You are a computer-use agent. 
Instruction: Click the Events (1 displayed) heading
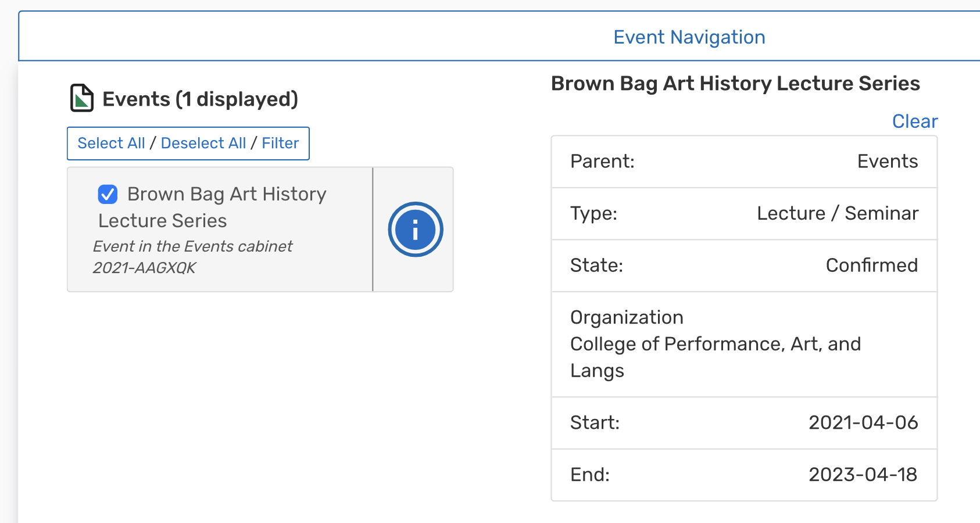pyautogui.click(x=200, y=99)
